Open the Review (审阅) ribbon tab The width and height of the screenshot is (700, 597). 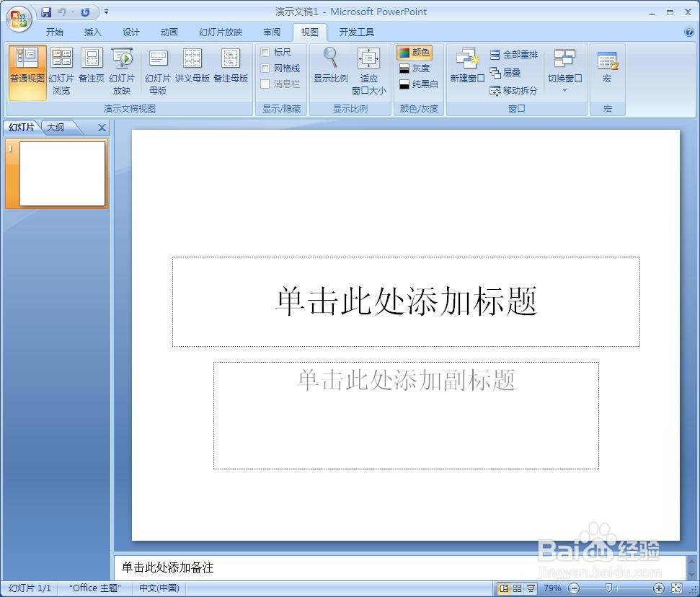coord(272,32)
